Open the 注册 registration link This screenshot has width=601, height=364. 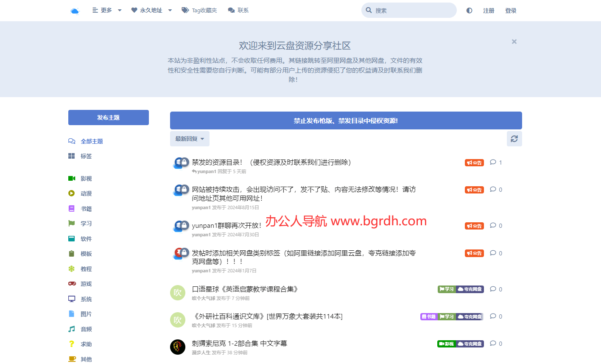489,10
